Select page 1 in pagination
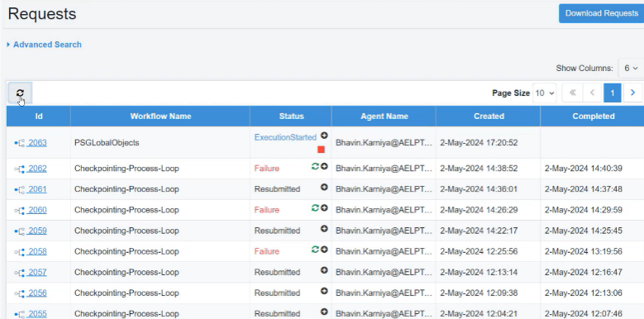Screen dimensions: 644x319 click(x=612, y=93)
